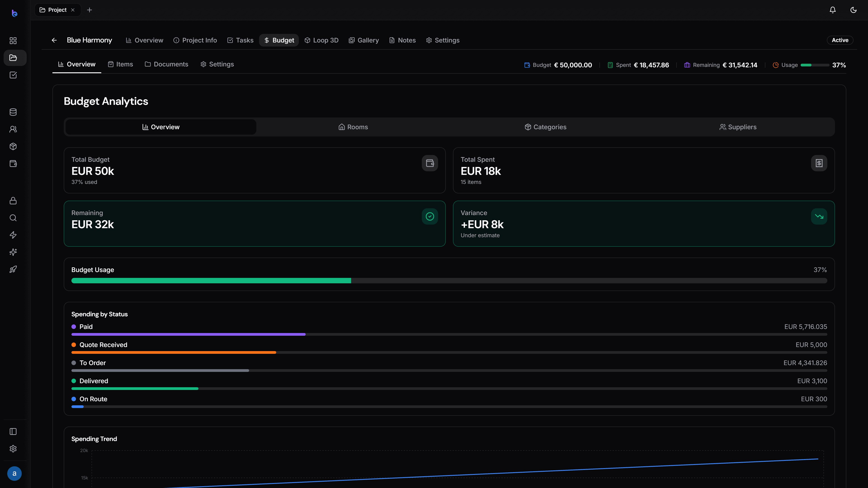Image resolution: width=868 pixels, height=488 pixels.
Task: Click the trending down icon in Variance card
Action: pyautogui.click(x=819, y=217)
